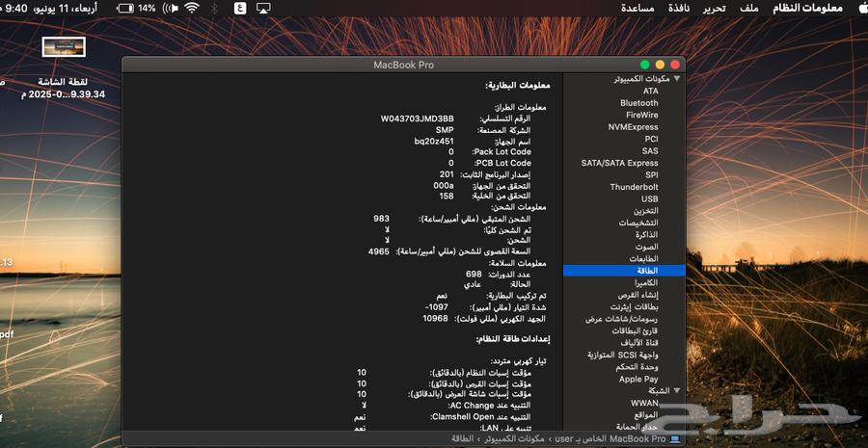Viewport: 868px width, 448px height.
Task: Open the نافذة menu
Action: tap(679, 9)
